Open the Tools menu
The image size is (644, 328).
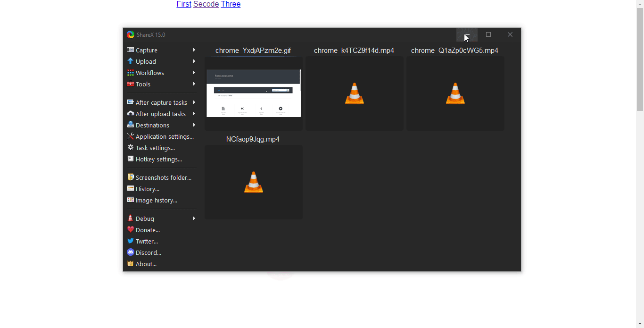(x=161, y=84)
